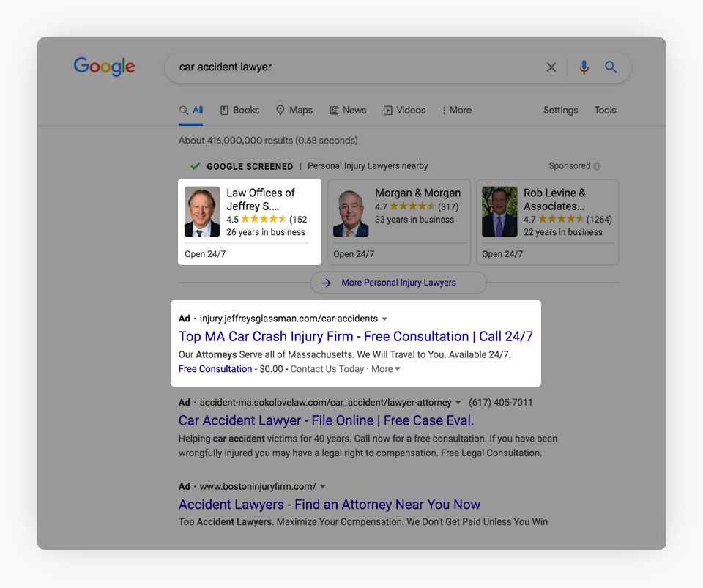Select the Books tab
The image size is (703, 588).
pyautogui.click(x=239, y=111)
